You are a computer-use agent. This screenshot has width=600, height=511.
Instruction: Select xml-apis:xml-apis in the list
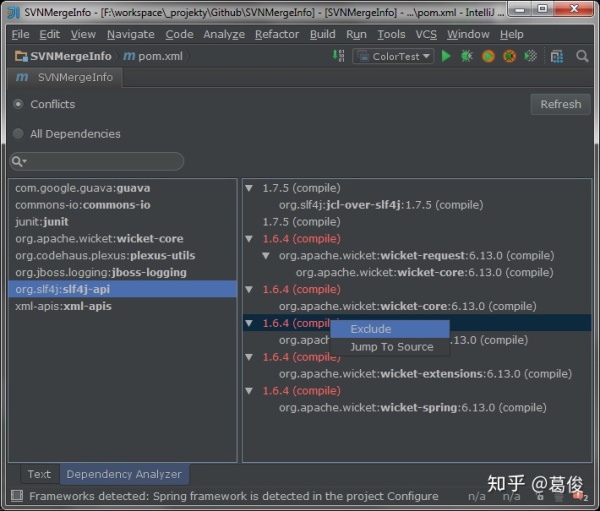pos(122,306)
